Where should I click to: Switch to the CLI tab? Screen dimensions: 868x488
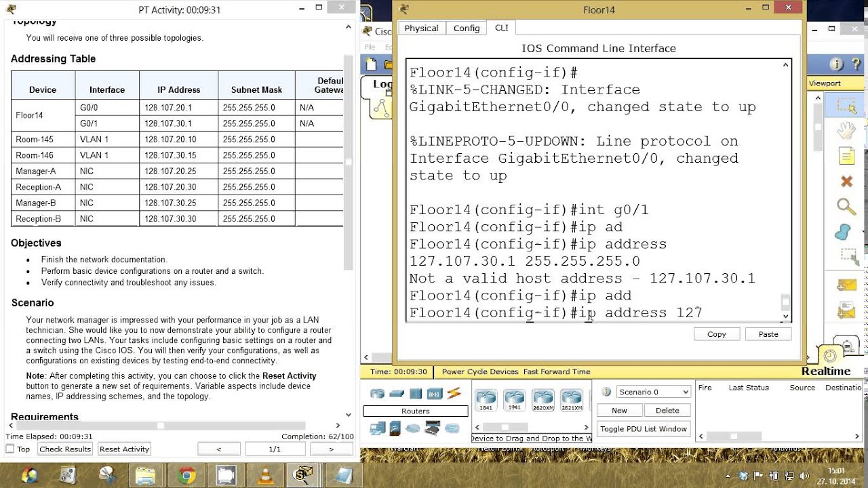pyautogui.click(x=501, y=27)
